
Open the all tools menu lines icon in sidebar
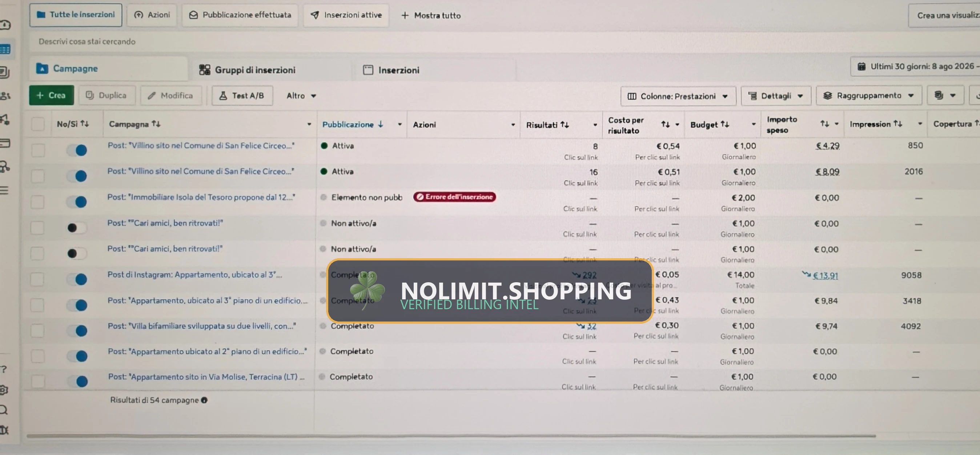coord(5,190)
